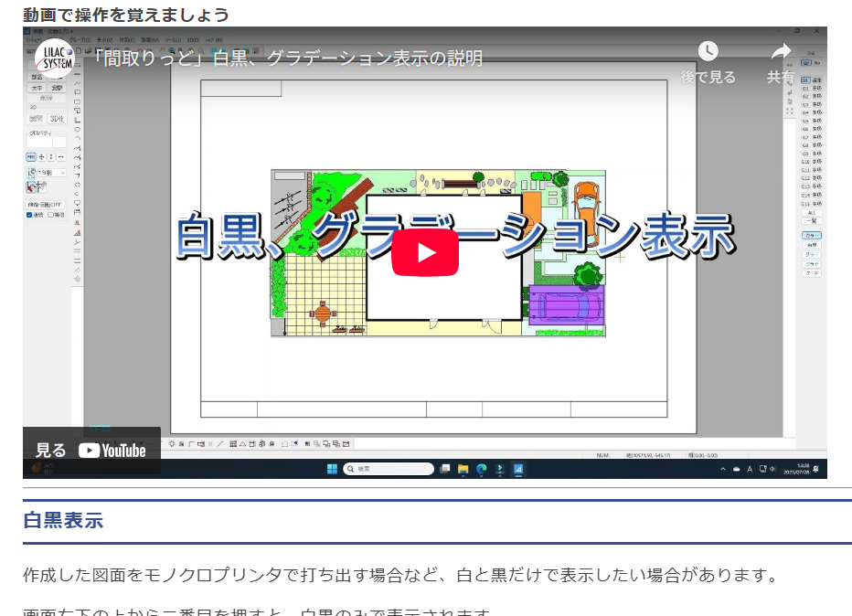Open the Lilac System channel logo
The height and width of the screenshot is (616, 852).
point(53,59)
